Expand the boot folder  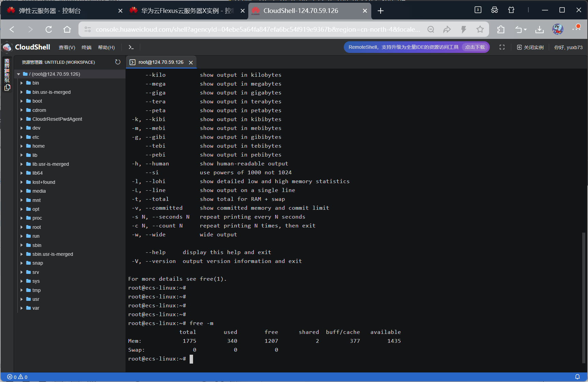click(x=21, y=101)
